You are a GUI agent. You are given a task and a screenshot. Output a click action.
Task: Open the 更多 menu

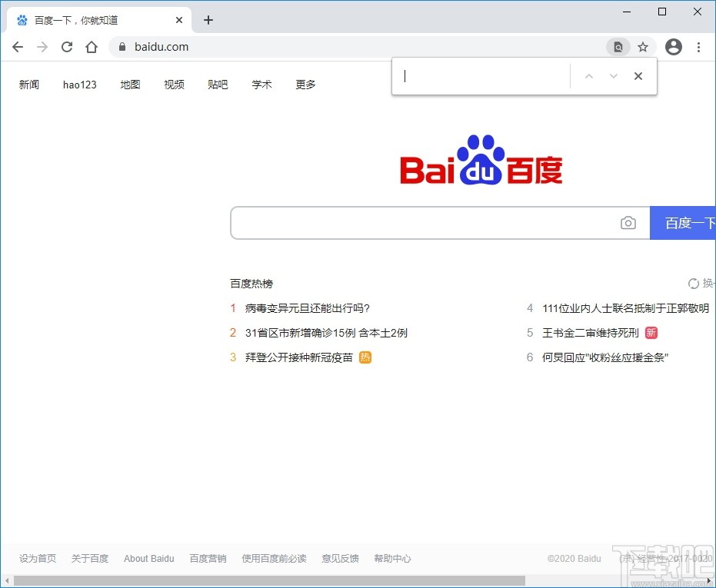(x=305, y=85)
